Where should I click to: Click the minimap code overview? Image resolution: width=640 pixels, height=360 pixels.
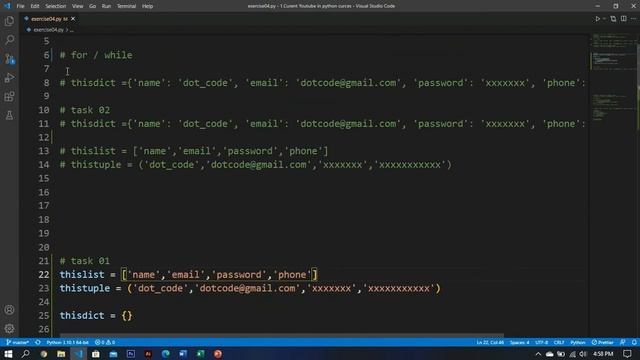(x=612, y=78)
